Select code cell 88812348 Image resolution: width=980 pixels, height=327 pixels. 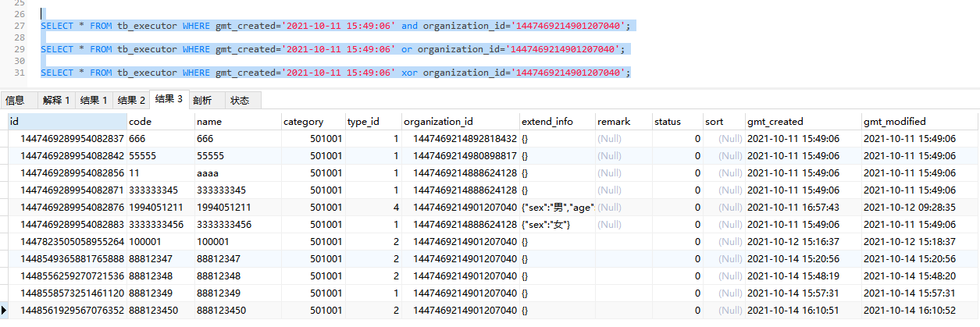click(160, 275)
